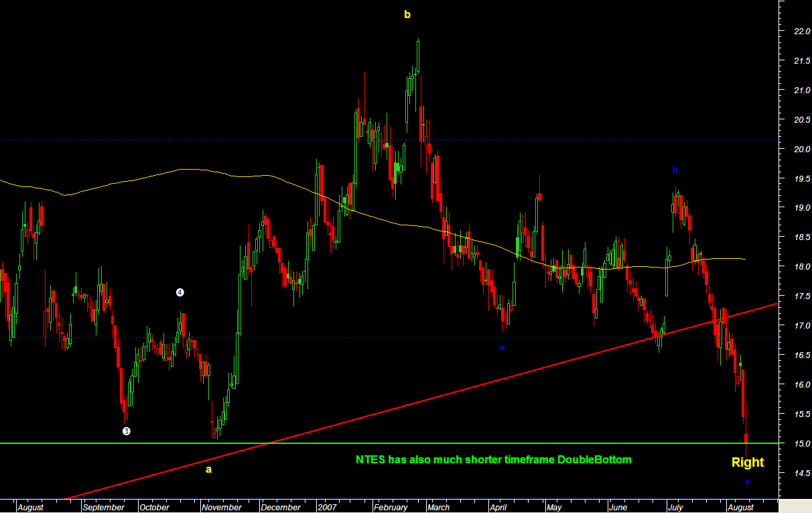Click the 18.0 price axis label

point(803,266)
